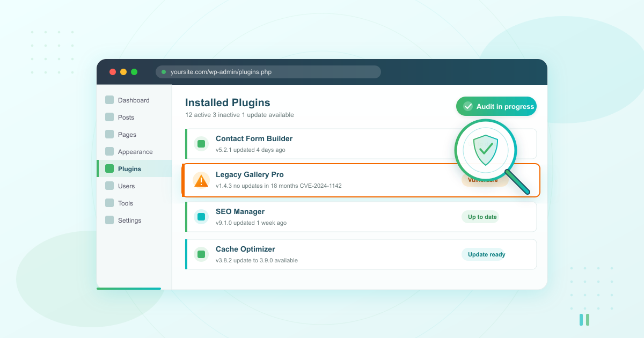The width and height of the screenshot is (644, 338).
Task: Open the Tools menu item
Action: tap(110, 203)
